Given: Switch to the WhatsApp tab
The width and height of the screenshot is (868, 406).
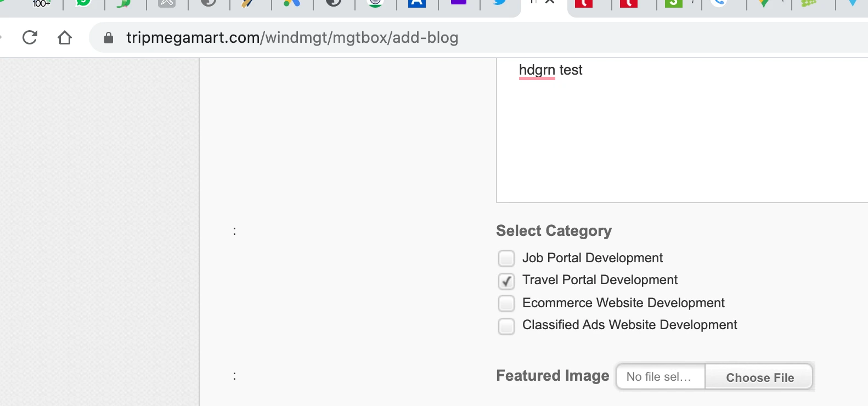Looking at the screenshot, I should [x=83, y=3].
